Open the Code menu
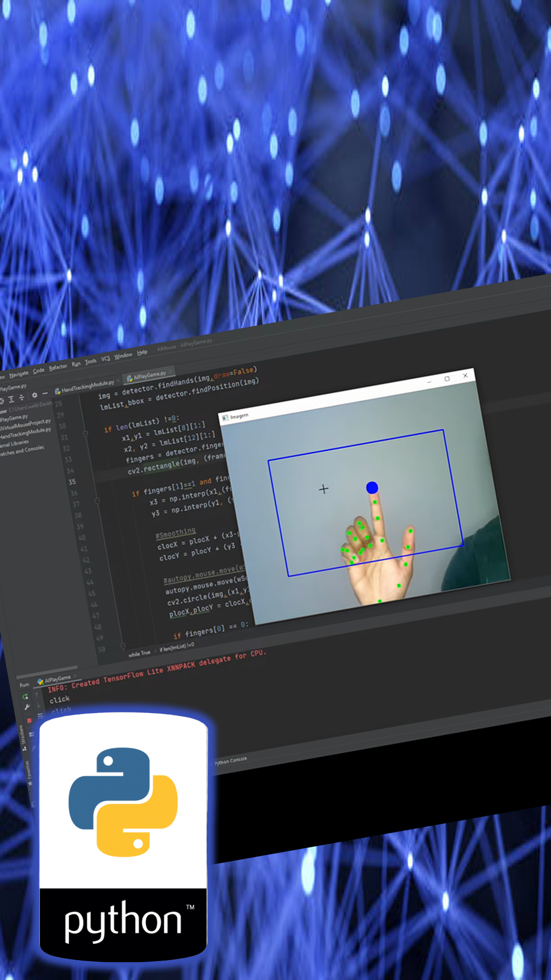Screen dimensions: 551x980 point(39,370)
